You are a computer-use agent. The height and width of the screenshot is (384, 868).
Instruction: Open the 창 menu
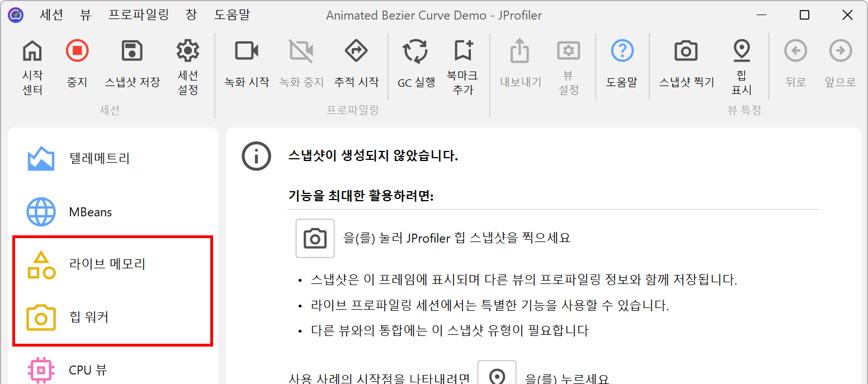point(191,15)
